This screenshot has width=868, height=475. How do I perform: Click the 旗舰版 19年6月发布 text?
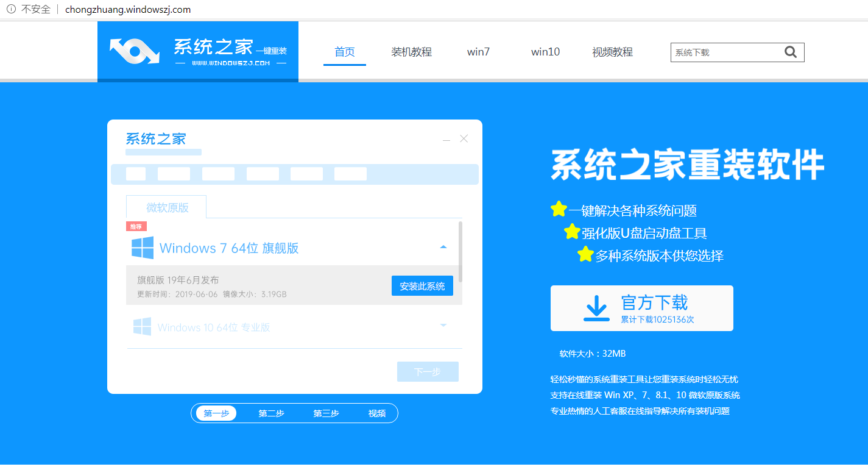178,280
